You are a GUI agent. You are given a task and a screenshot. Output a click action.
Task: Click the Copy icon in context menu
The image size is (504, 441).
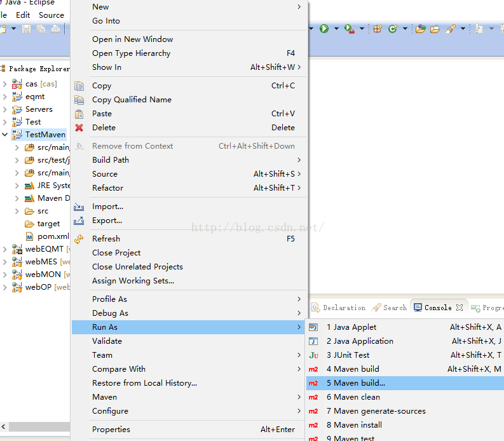click(x=79, y=86)
